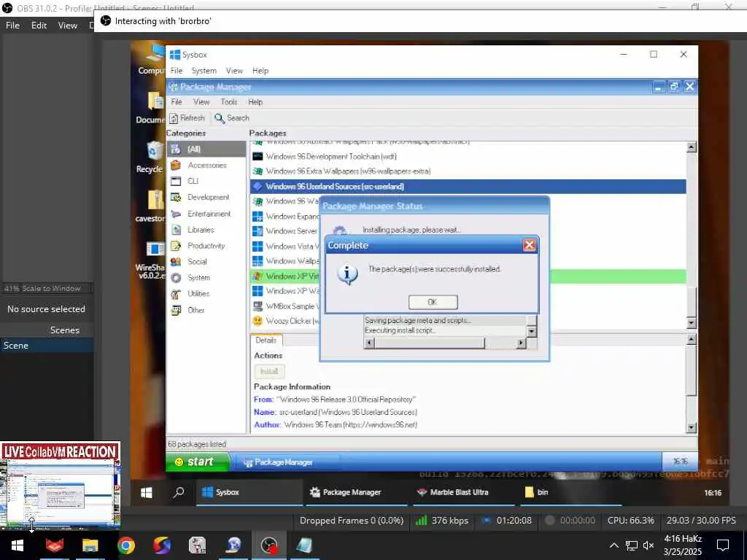Click the network tray icon
The width and height of the screenshot is (747, 560).
(631, 545)
